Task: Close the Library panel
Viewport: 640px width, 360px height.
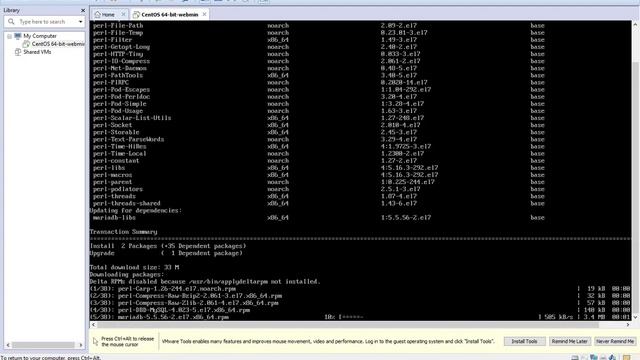Action: (83, 10)
